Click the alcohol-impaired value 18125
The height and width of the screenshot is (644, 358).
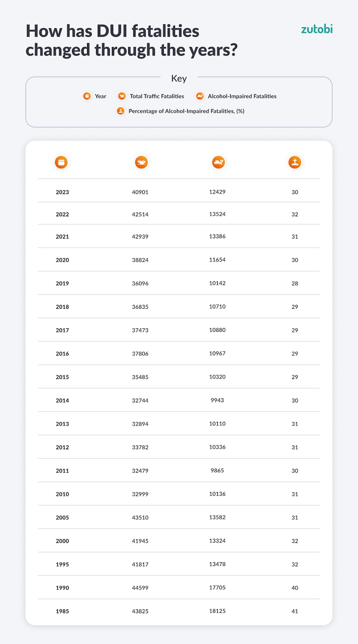(x=217, y=611)
